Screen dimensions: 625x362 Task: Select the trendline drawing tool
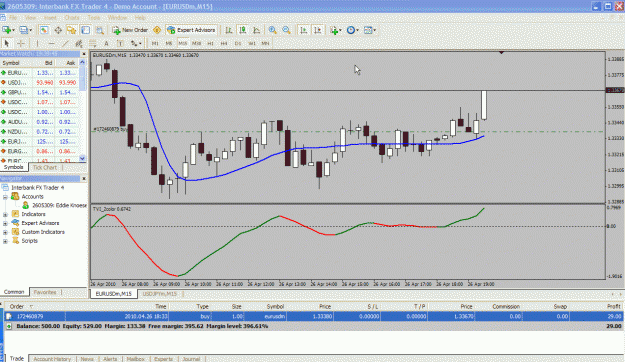point(65,43)
